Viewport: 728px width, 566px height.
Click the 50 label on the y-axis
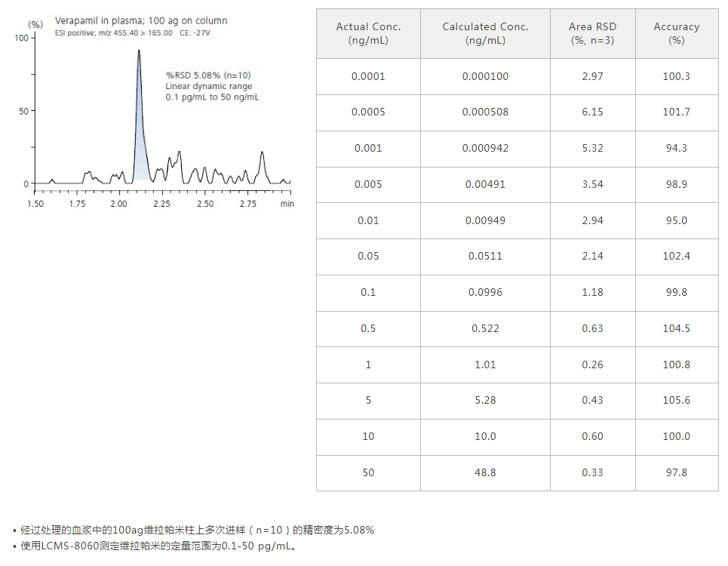click(x=22, y=111)
